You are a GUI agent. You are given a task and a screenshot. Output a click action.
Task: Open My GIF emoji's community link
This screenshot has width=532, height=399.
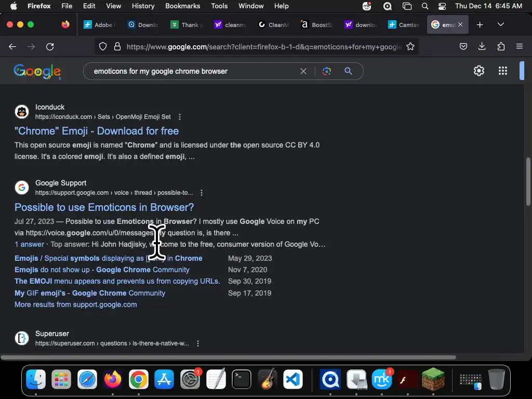[x=89, y=293]
